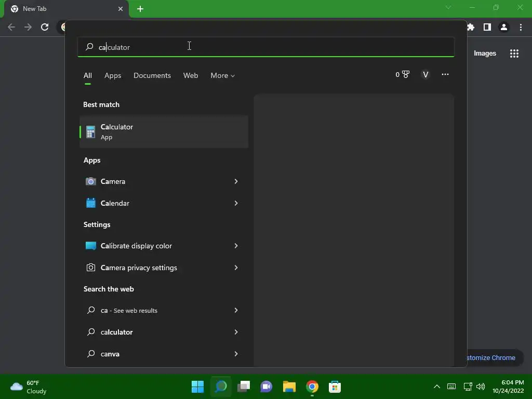Expand Calendar result arrow
The width and height of the screenshot is (532, 399).
[236, 203]
